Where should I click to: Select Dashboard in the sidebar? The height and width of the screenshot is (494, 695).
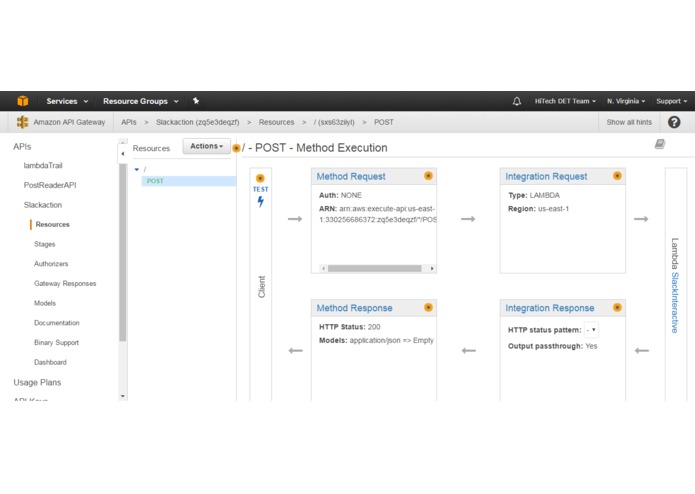coord(50,362)
